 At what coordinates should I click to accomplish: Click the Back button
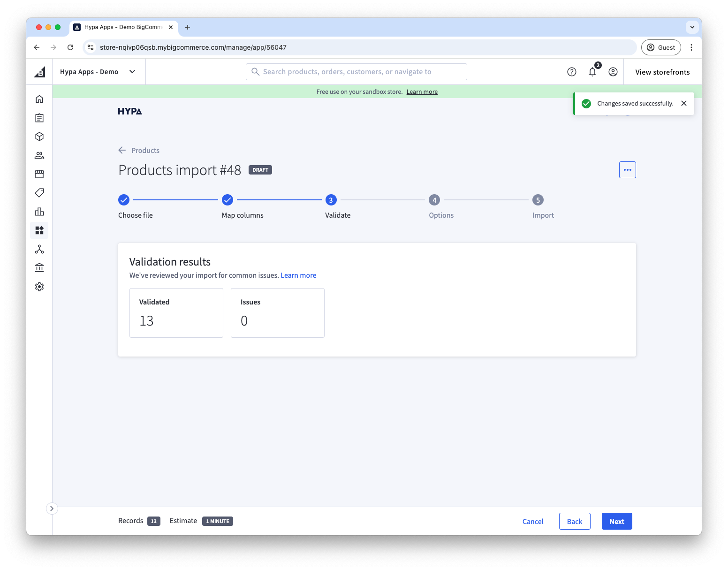(x=574, y=521)
